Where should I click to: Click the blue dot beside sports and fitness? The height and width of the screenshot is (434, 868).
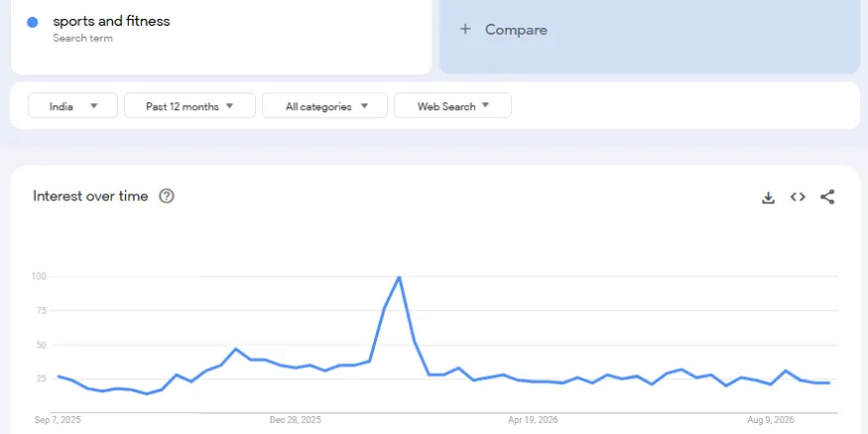33,22
